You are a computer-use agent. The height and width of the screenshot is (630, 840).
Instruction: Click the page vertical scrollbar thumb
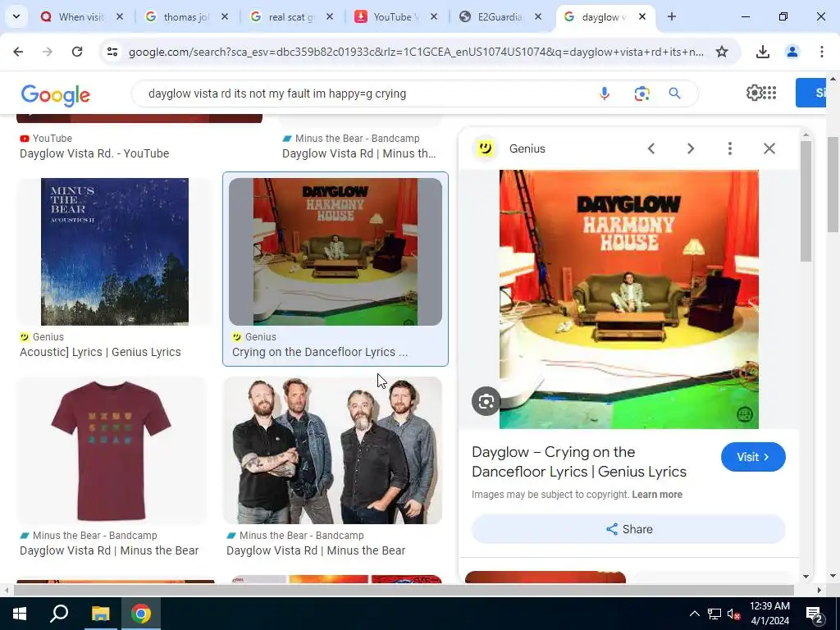tap(833, 185)
